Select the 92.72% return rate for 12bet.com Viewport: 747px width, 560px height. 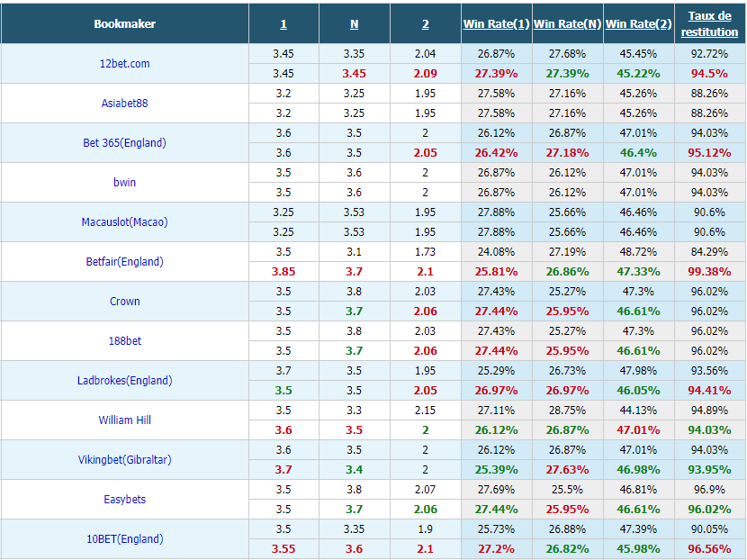pos(710,53)
